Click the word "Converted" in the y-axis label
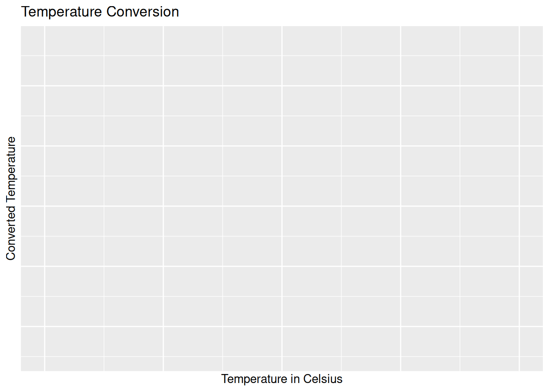 [11, 233]
